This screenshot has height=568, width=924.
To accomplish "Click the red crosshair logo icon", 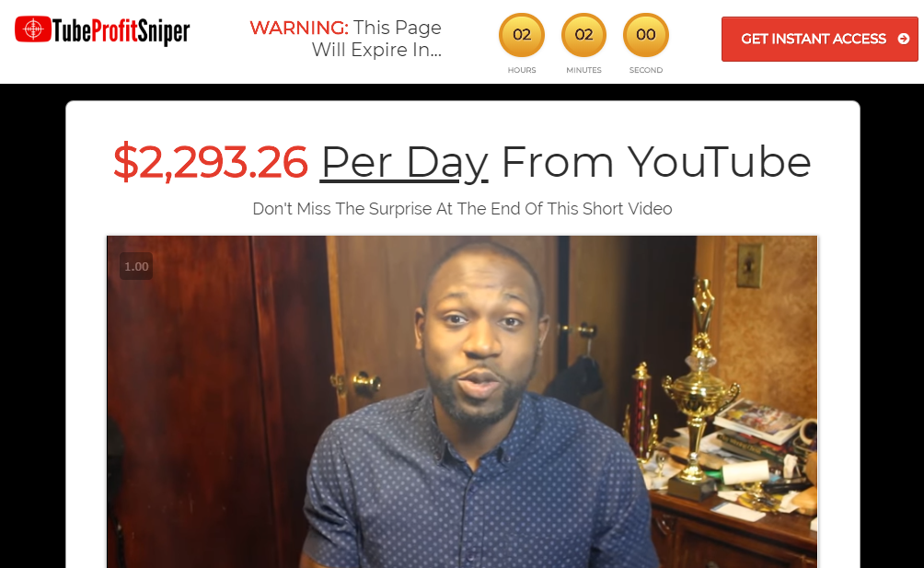I will click(x=33, y=29).
